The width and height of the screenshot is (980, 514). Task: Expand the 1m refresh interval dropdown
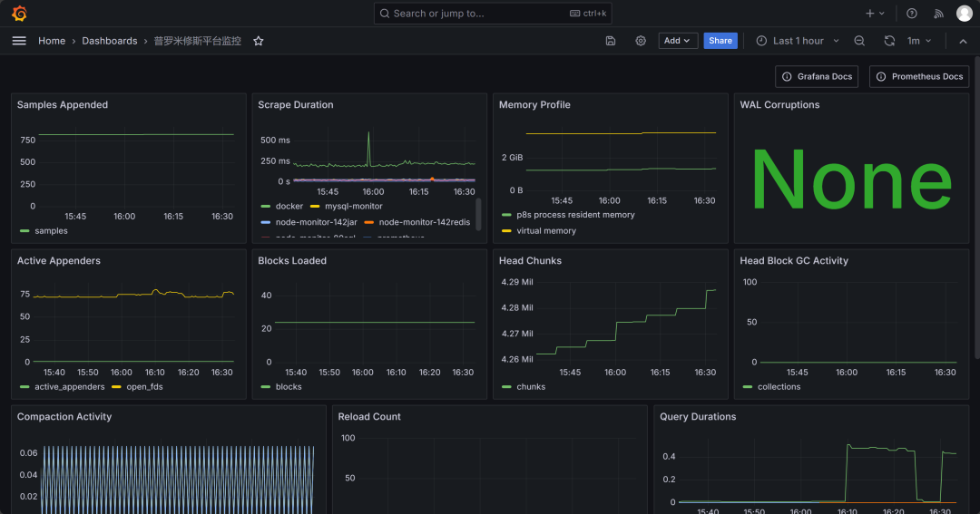pos(918,41)
